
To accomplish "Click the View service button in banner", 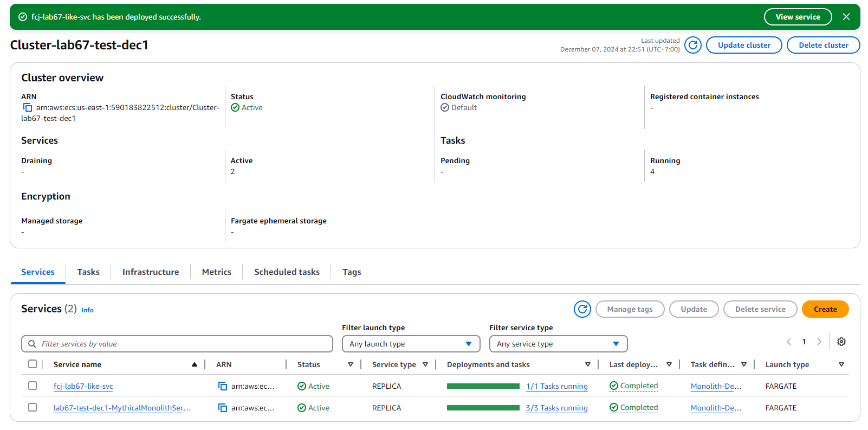I will coord(798,17).
